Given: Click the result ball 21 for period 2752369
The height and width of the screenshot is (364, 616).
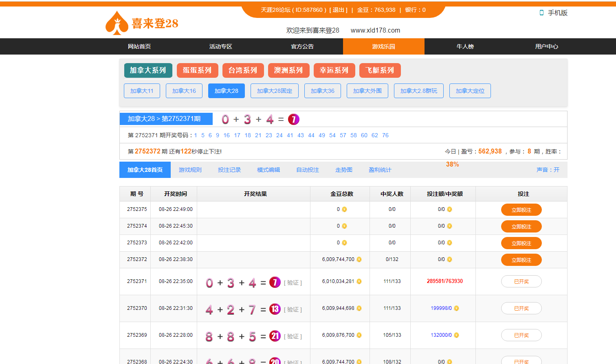Looking at the screenshot, I should tap(275, 336).
